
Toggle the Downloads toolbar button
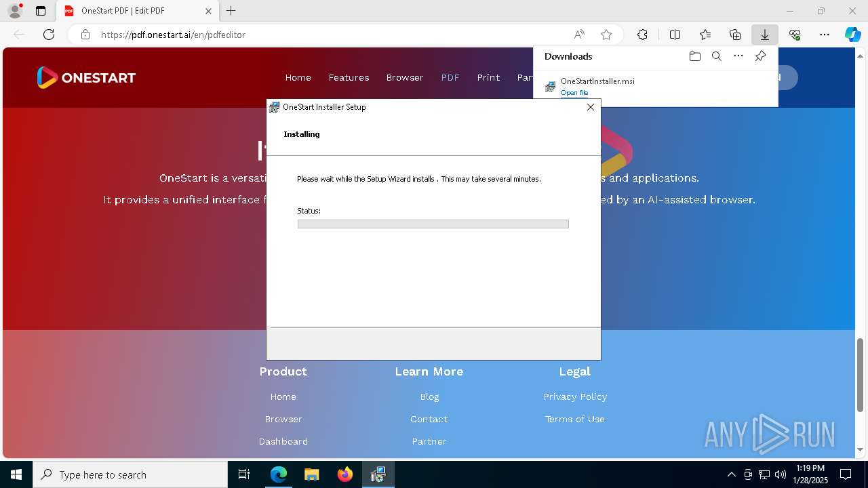[765, 35]
